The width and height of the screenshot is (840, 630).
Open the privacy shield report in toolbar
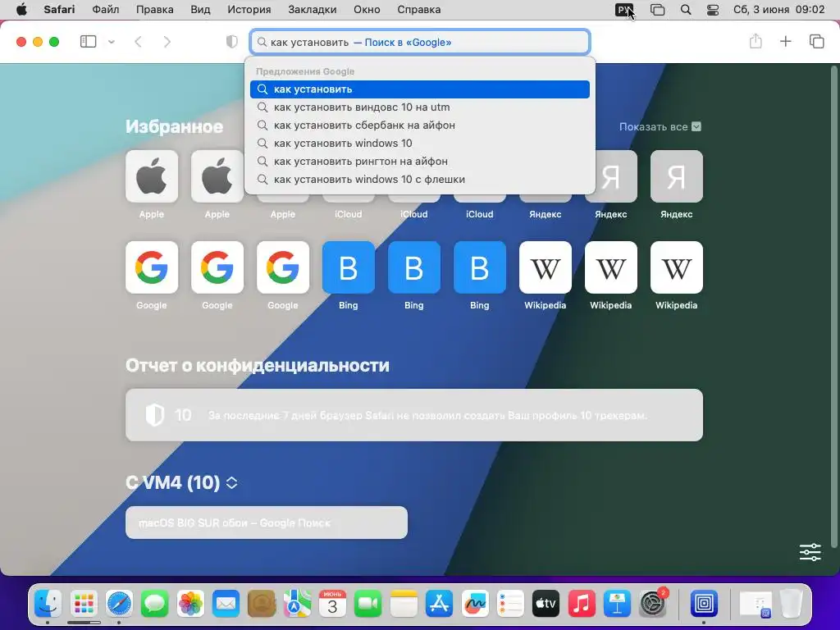(231, 42)
